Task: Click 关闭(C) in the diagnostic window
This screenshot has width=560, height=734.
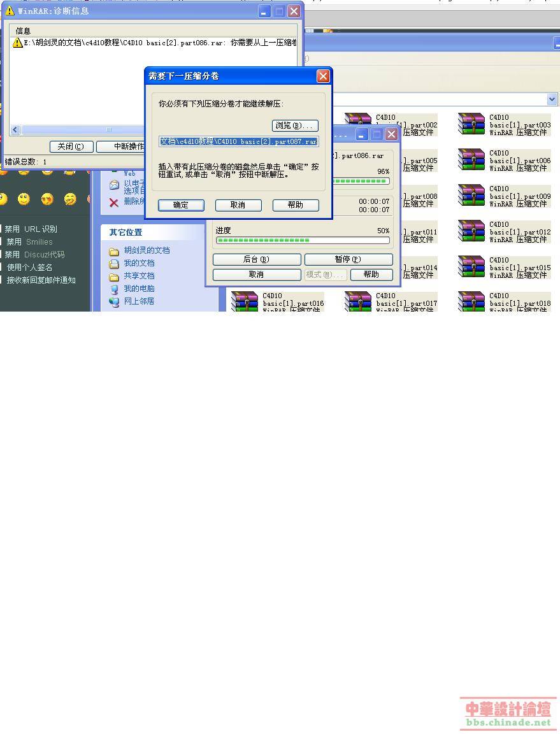Action: tap(71, 147)
